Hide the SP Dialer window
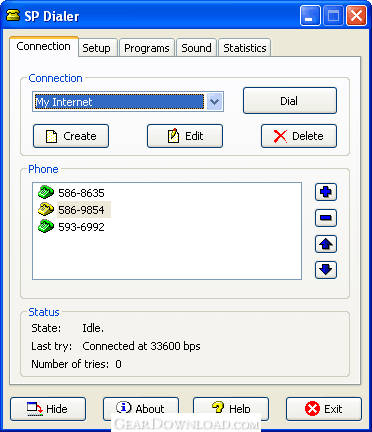The image size is (372, 432). (x=48, y=409)
